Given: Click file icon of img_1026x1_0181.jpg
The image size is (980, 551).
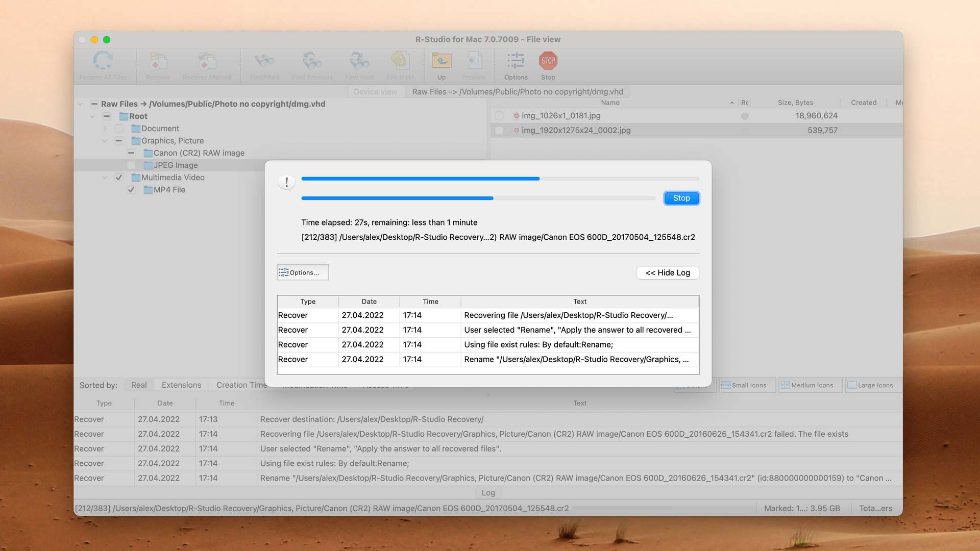Looking at the screenshot, I should (x=516, y=116).
